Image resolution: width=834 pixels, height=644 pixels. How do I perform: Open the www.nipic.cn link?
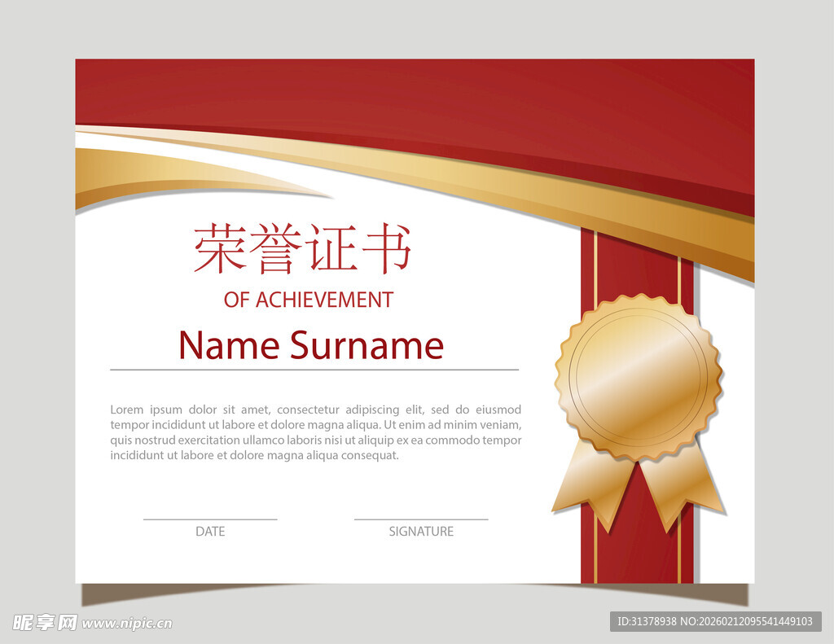pos(127,624)
